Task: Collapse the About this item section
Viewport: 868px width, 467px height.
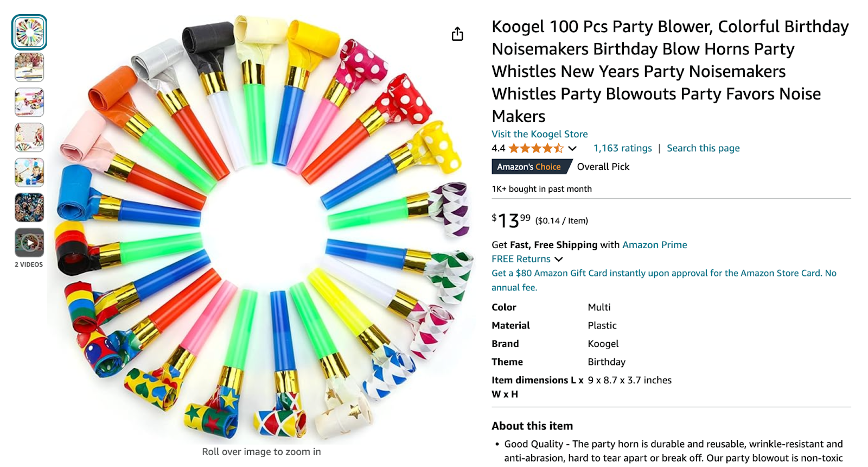Action: (532, 426)
